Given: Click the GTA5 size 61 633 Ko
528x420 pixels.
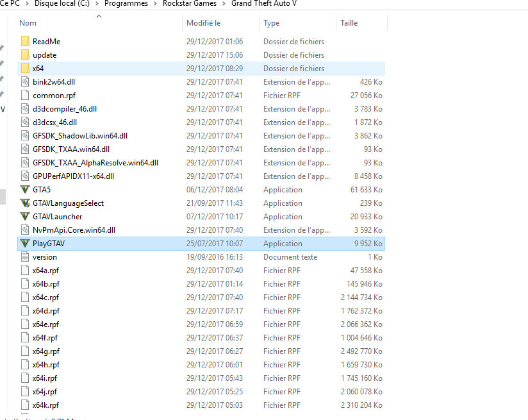Looking at the screenshot, I should (367, 190).
